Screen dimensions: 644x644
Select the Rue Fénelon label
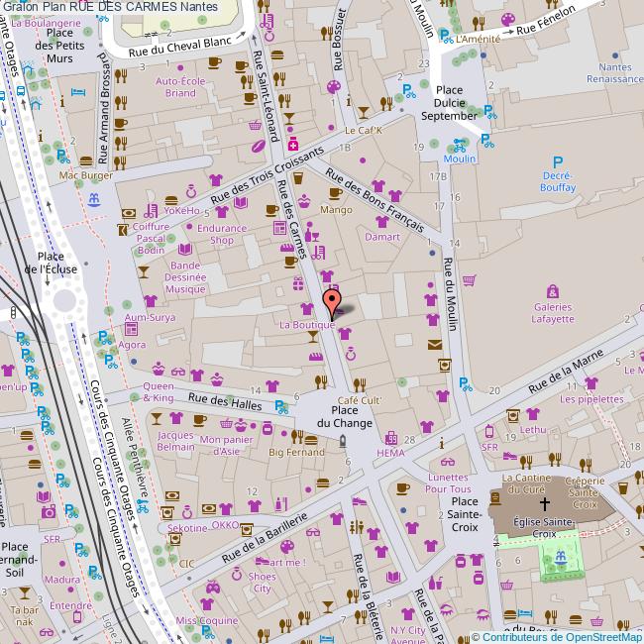tap(546, 20)
